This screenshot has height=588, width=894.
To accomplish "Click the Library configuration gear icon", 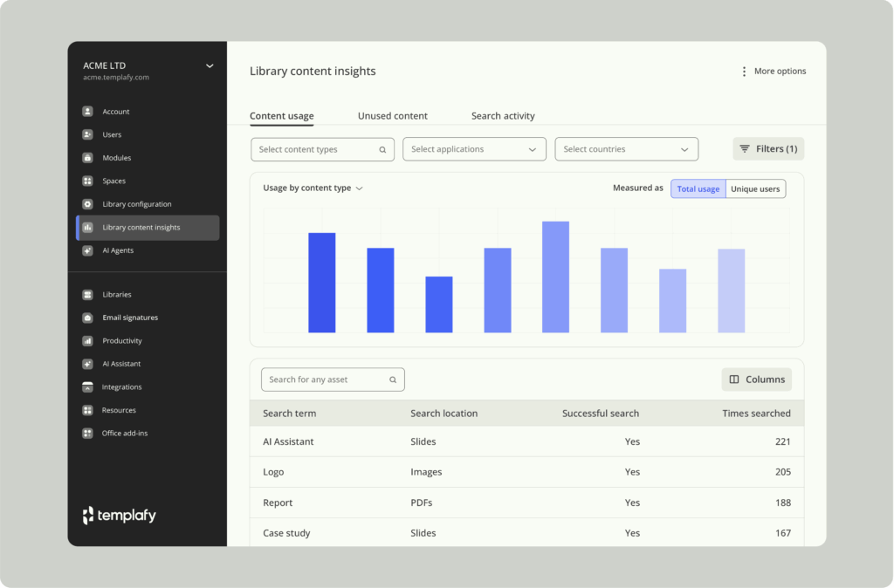I will coord(87,204).
